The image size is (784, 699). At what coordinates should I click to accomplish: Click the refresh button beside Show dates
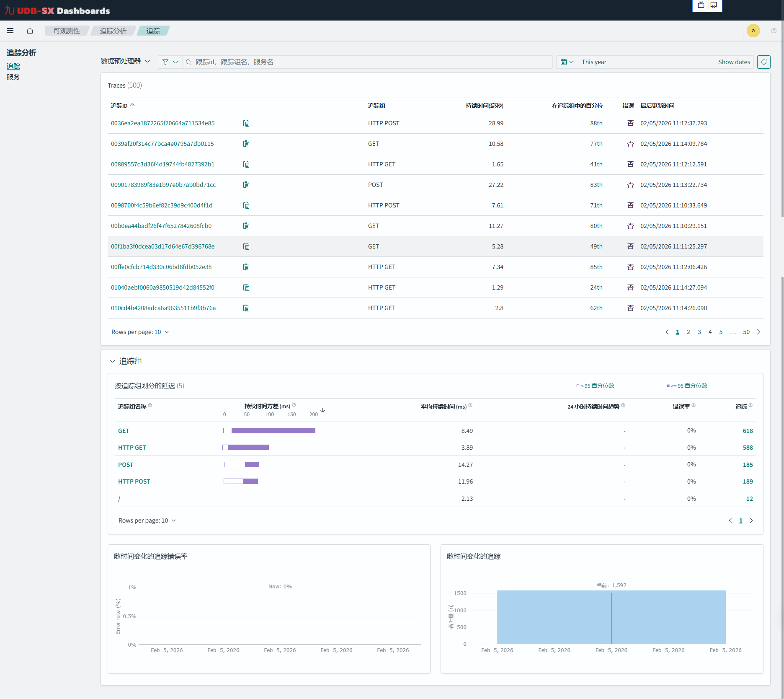(x=763, y=62)
